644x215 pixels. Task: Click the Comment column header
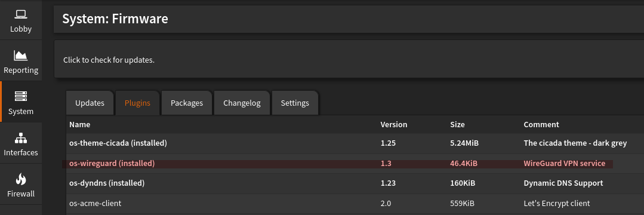click(541, 124)
